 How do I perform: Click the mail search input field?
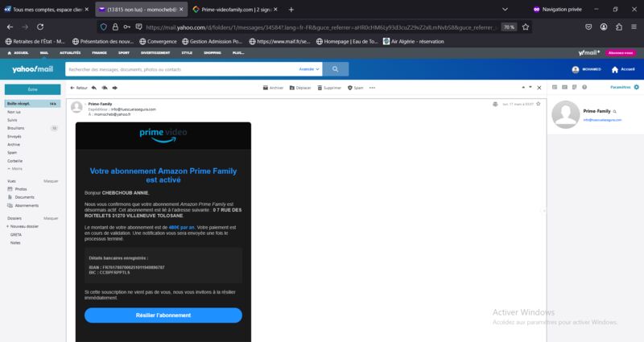pos(180,69)
